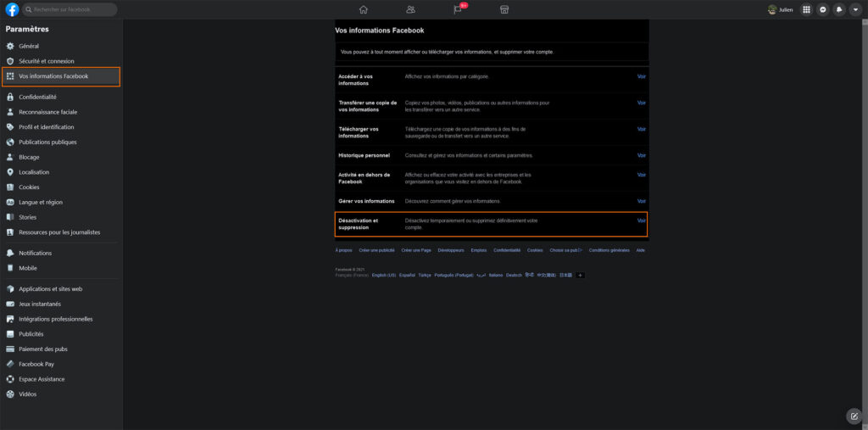Click Voir for Gérer vos informations
Image resolution: width=868 pixels, height=430 pixels.
642,201
